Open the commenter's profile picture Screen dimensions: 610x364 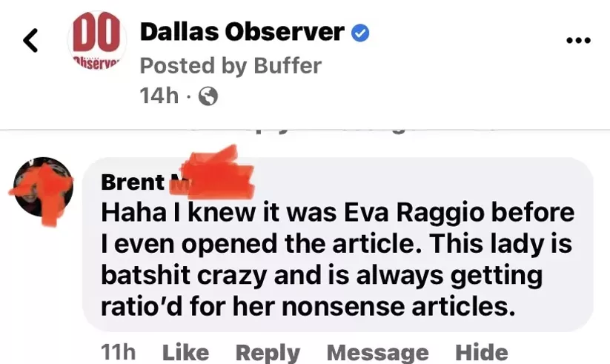[x=43, y=187]
